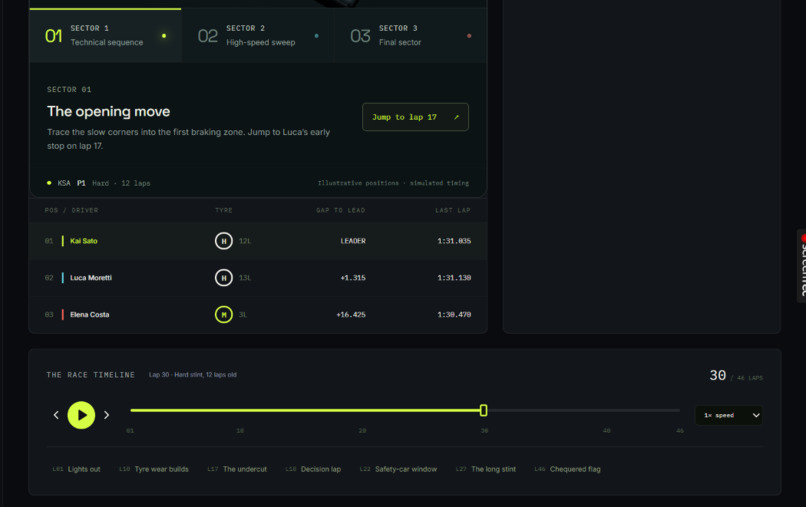The width and height of the screenshot is (806, 507).
Task: Click the POS / DRIVER column header
Action: click(x=71, y=210)
